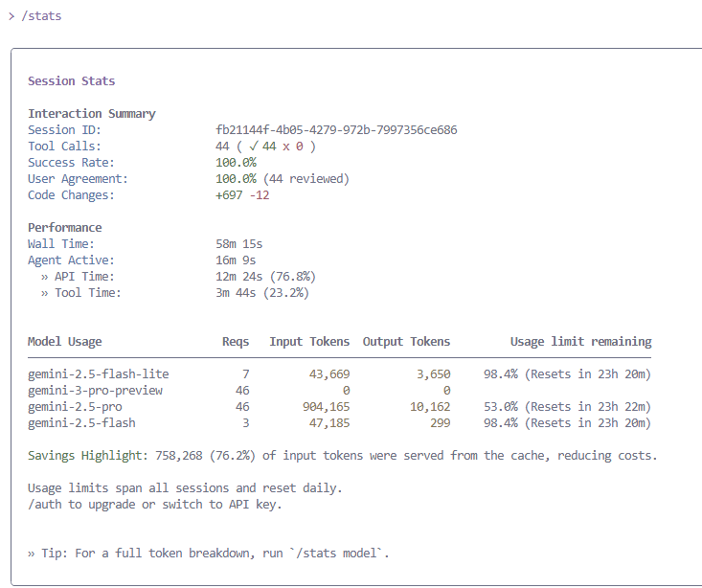702x588 pixels.
Task: Select the gemini-3-pro-preview row name
Action: click(95, 391)
